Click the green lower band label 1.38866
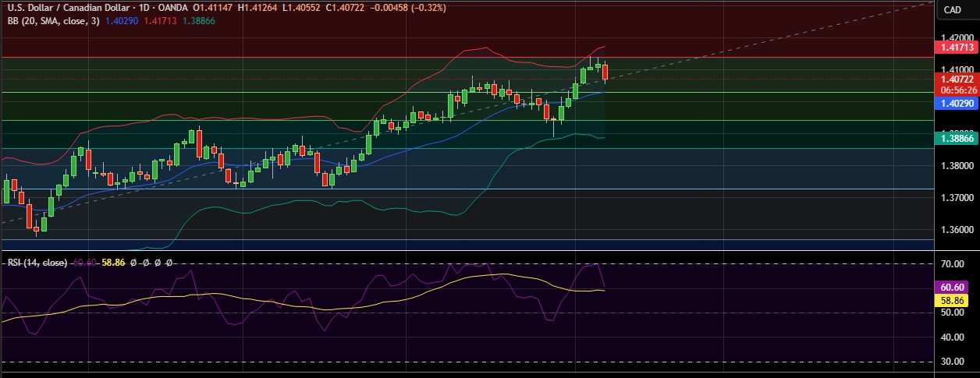980x378 pixels. tap(957, 138)
